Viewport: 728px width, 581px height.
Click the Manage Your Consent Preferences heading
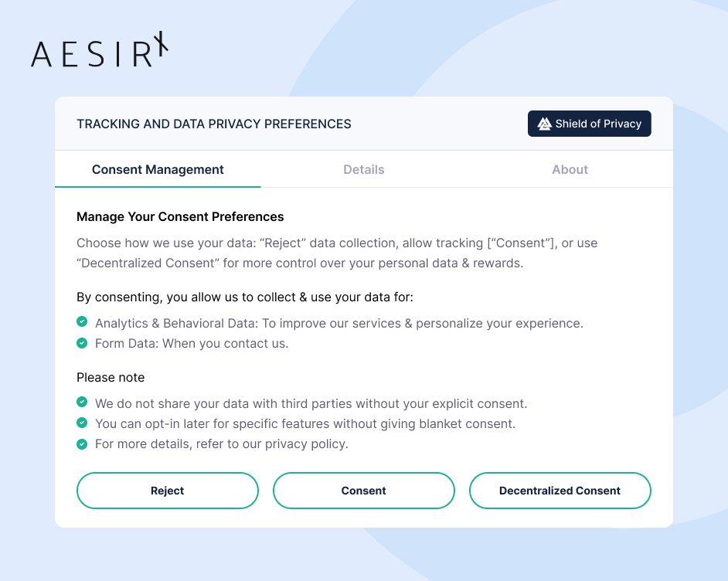tap(180, 216)
